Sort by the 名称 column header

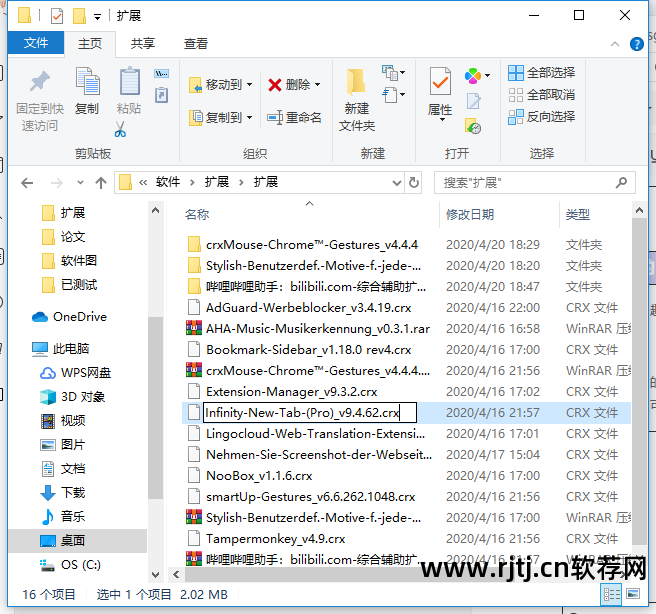[x=197, y=215]
